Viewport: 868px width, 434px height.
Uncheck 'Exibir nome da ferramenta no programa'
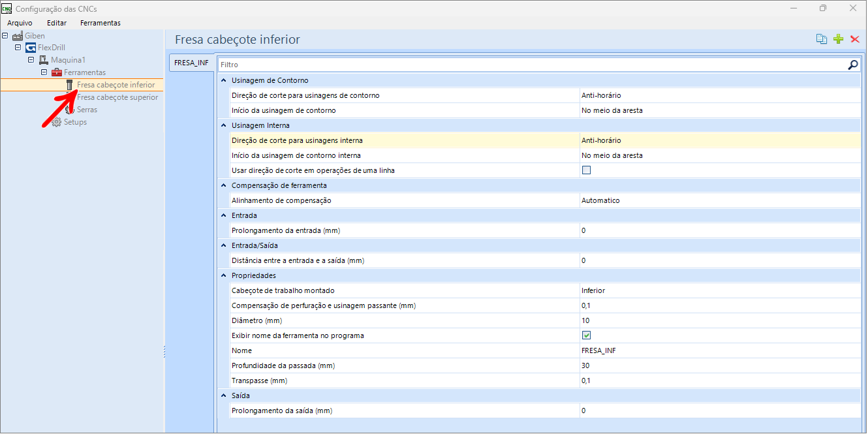586,335
